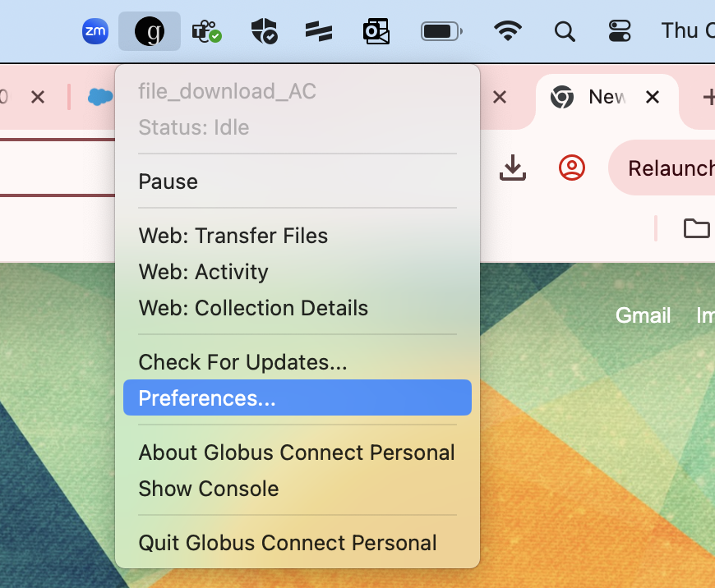Click the security shield menu bar icon
The image size is (715, 588).
point(264,31)
